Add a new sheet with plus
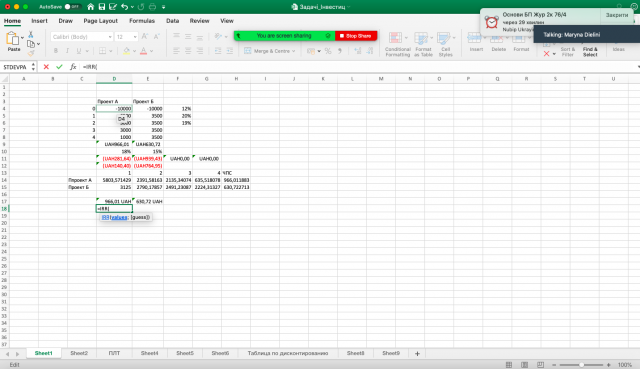 pyautogui.click(x=417, y=353)
